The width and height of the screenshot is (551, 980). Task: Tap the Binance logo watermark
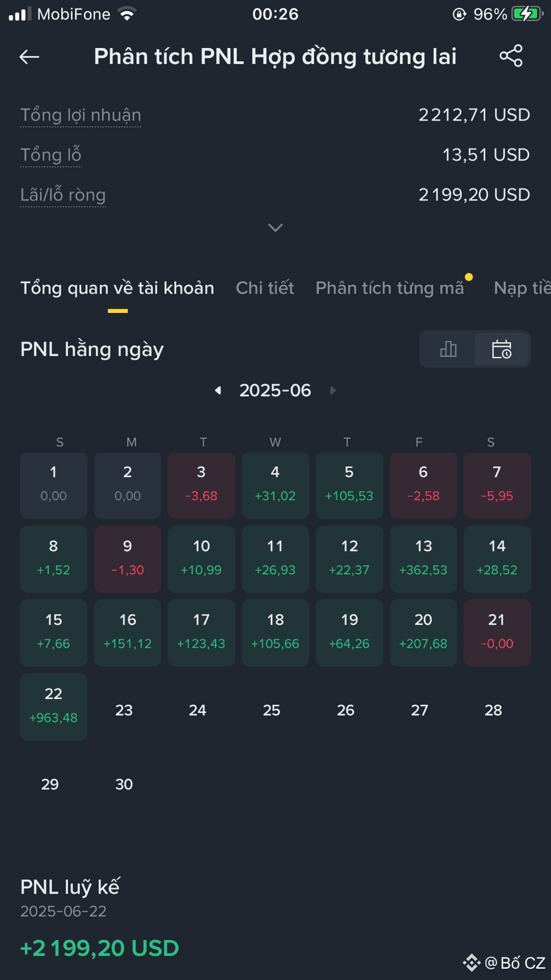(x=472, y=963)
